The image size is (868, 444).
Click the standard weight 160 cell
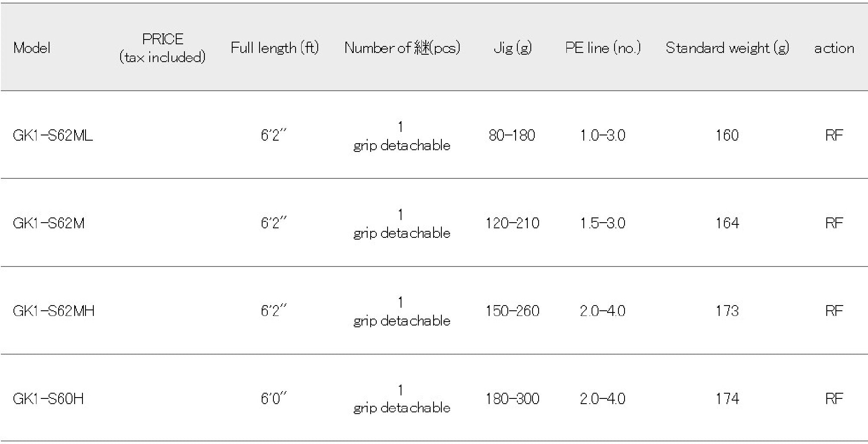coord(727,135)
